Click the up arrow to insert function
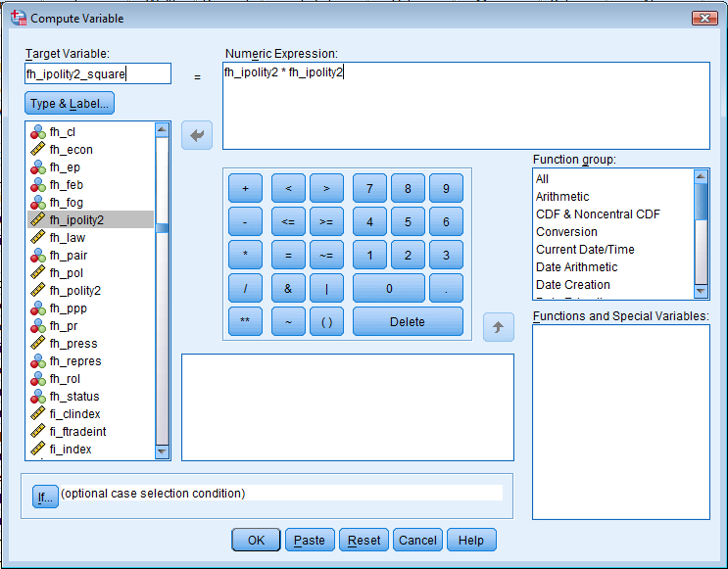Screen dimensions: 728x569 pos(498,327)
